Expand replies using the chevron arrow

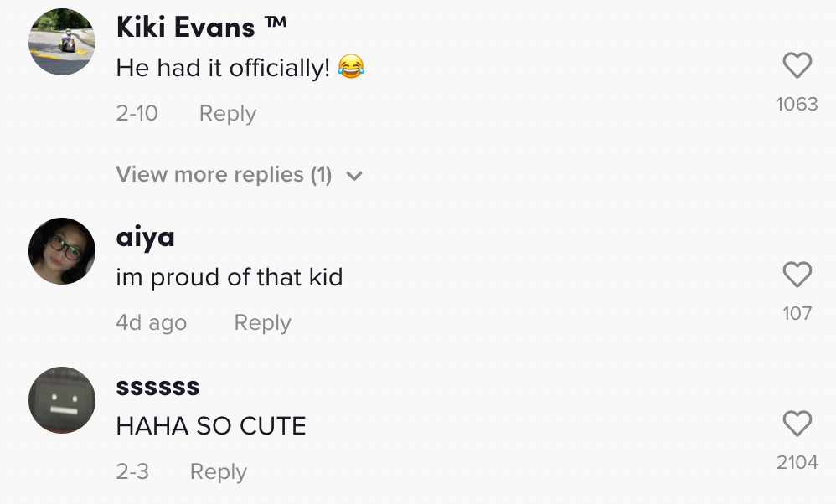pyautogui.click(x=354, y=176)
